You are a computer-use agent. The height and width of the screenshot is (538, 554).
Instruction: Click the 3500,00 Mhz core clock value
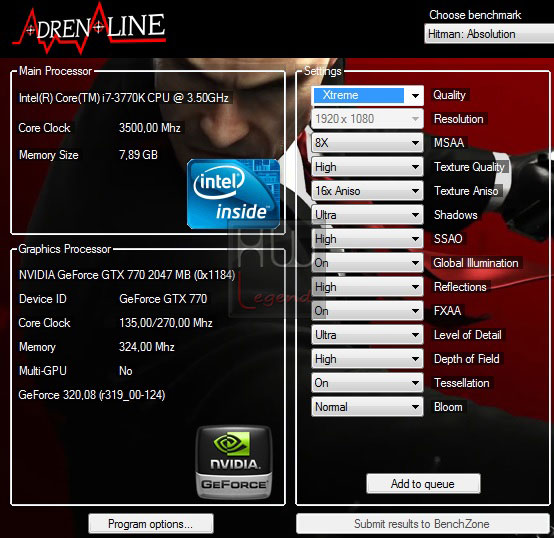[x=150, y=128]
